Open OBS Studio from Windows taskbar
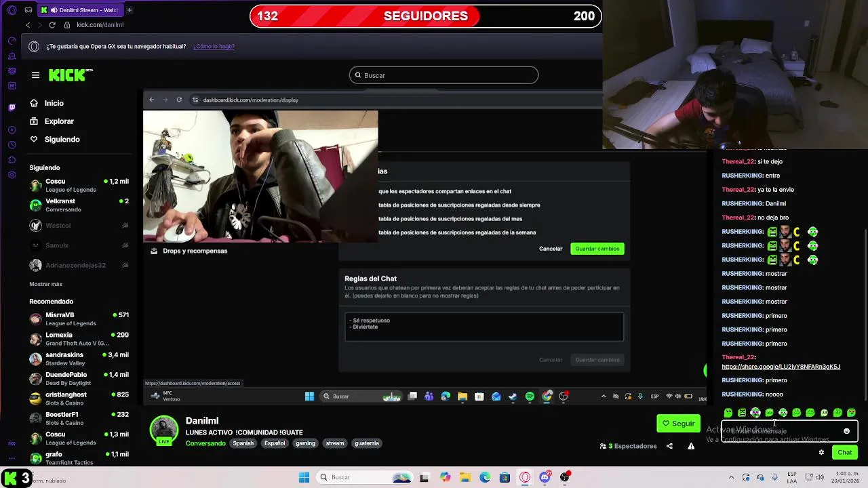This screenshot has width=868, height=488. click(x=564, y=477)
